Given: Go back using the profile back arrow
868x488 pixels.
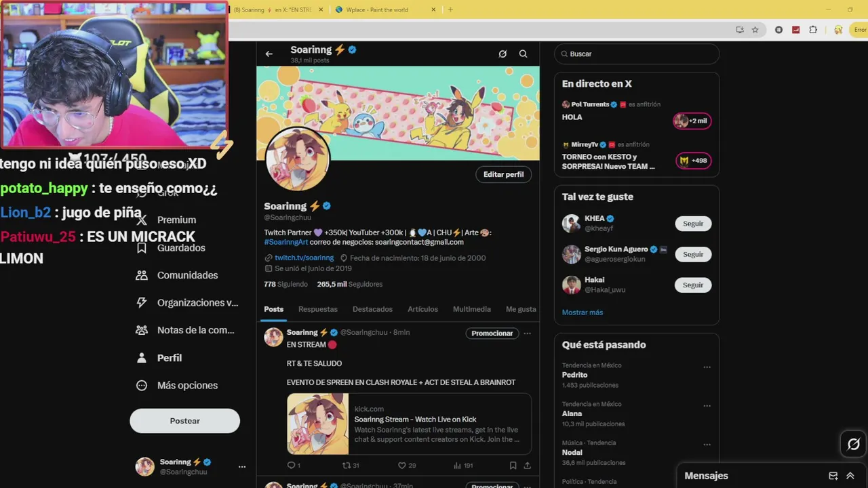Looking at the screenshot, I should pos(269,54).
